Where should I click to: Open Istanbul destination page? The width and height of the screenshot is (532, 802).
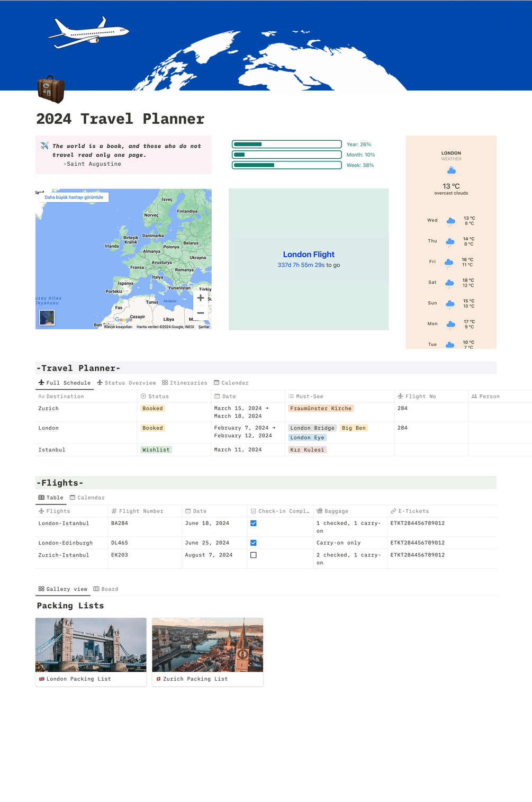point(52,450)
